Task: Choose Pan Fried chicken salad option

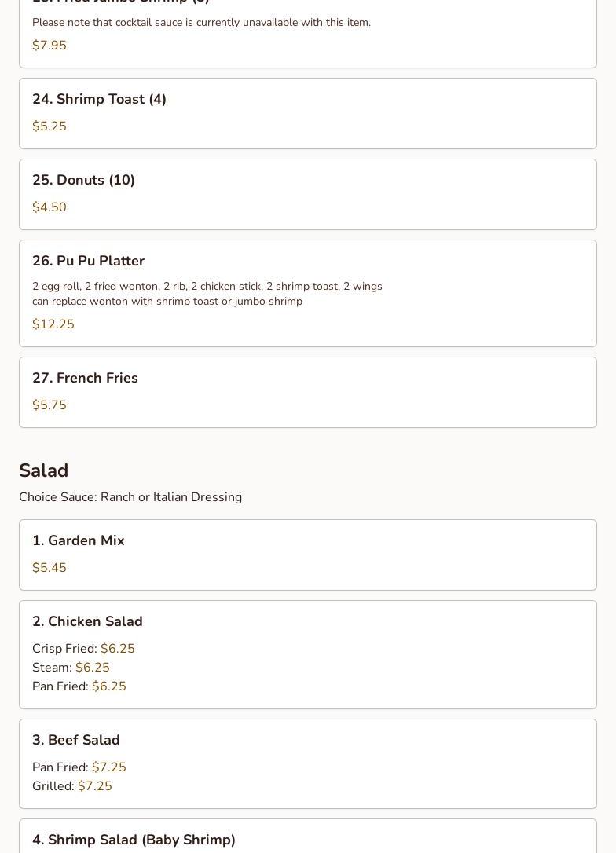Action: [79, 686]
